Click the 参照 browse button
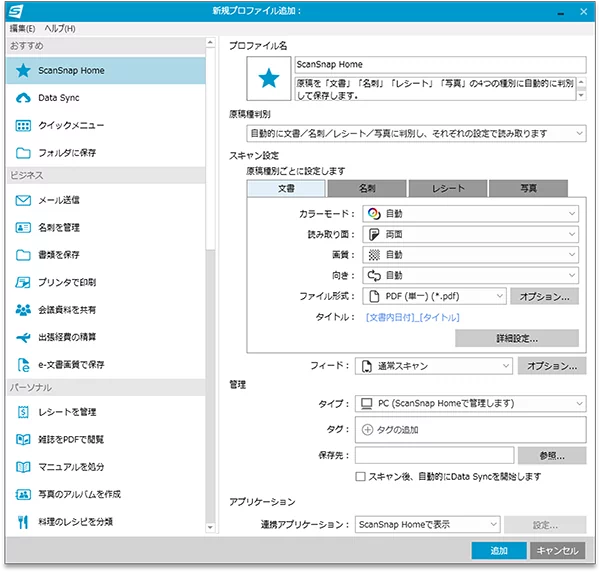The height and width of the screenshot is (572, 600). tap(552, 456)
